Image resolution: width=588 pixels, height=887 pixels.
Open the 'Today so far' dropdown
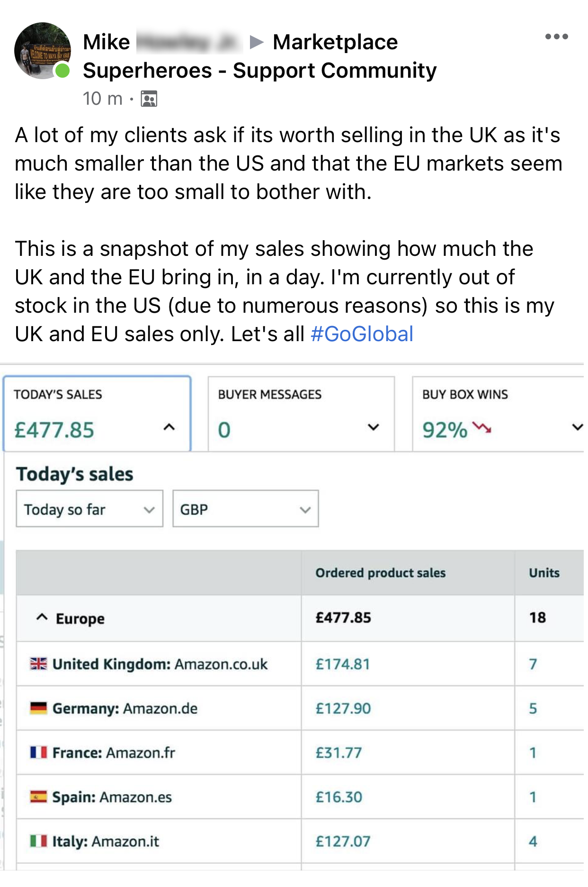[89, 509]
